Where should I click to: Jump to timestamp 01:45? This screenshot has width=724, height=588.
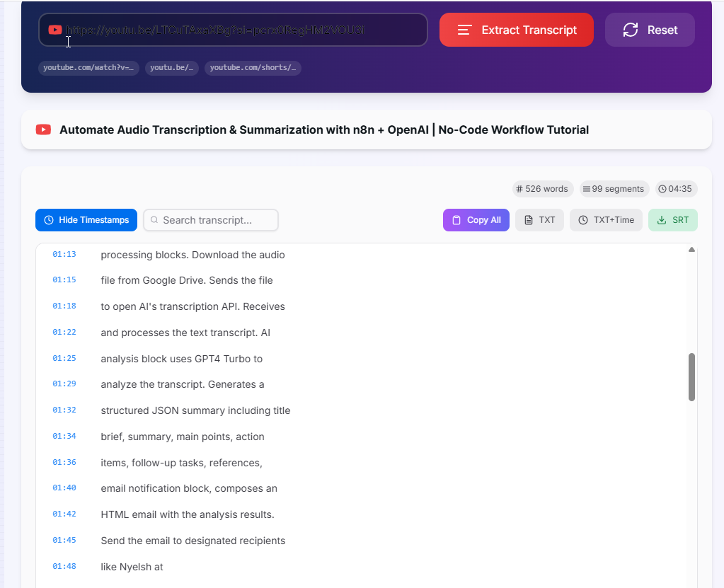tap(64, 540)
